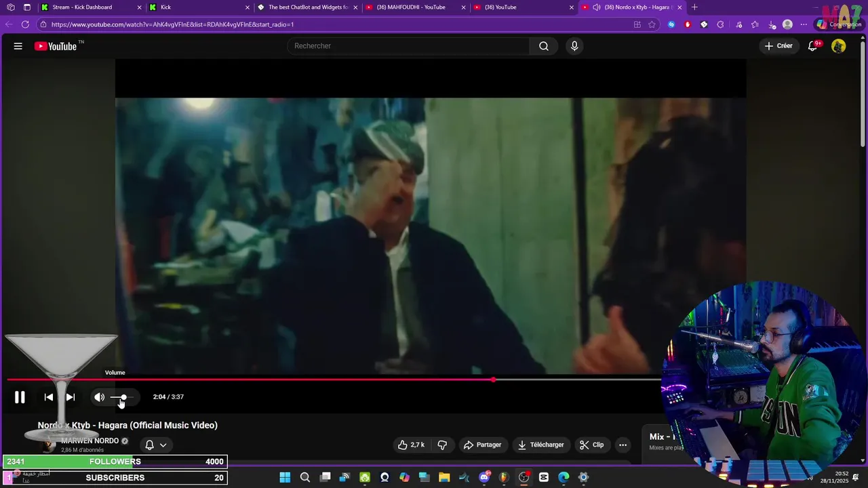Open the favorites list icon in toolbar
This screenshot has width=868, height=488.
click(755, 24)
